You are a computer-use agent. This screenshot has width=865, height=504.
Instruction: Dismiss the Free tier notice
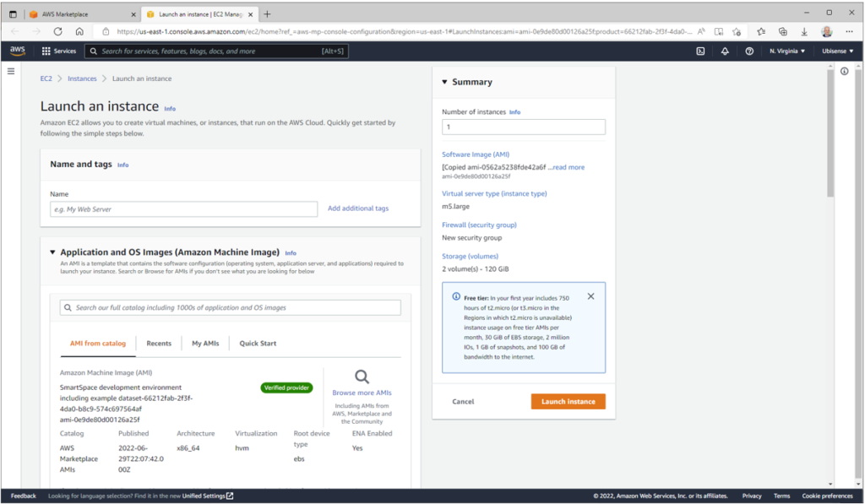point(590,296)
